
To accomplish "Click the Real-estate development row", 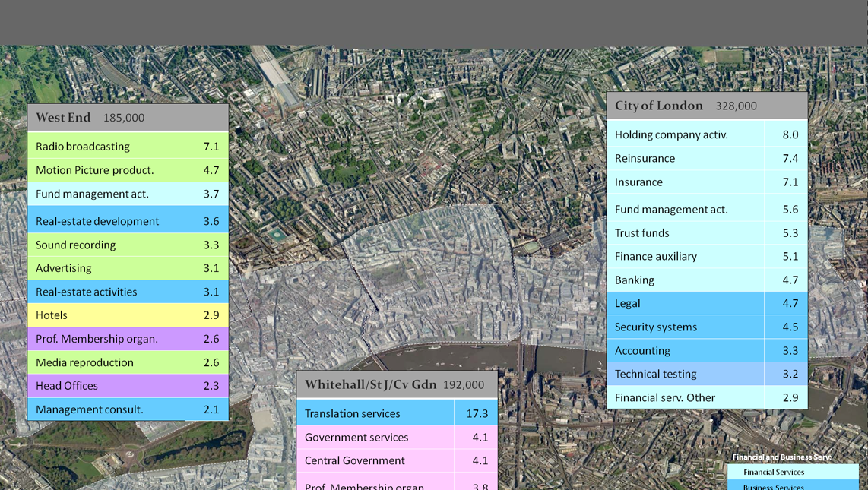I will [106, 220].
